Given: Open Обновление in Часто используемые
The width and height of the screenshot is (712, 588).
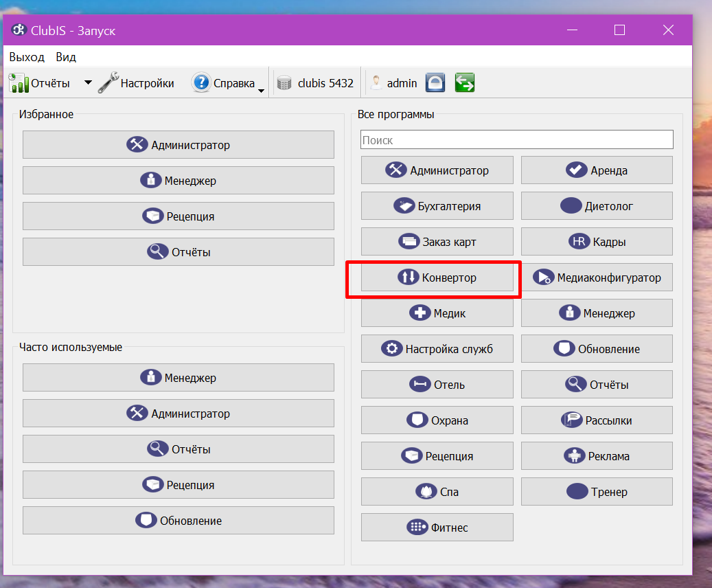Looking at the screenshot, I should 179,520.
